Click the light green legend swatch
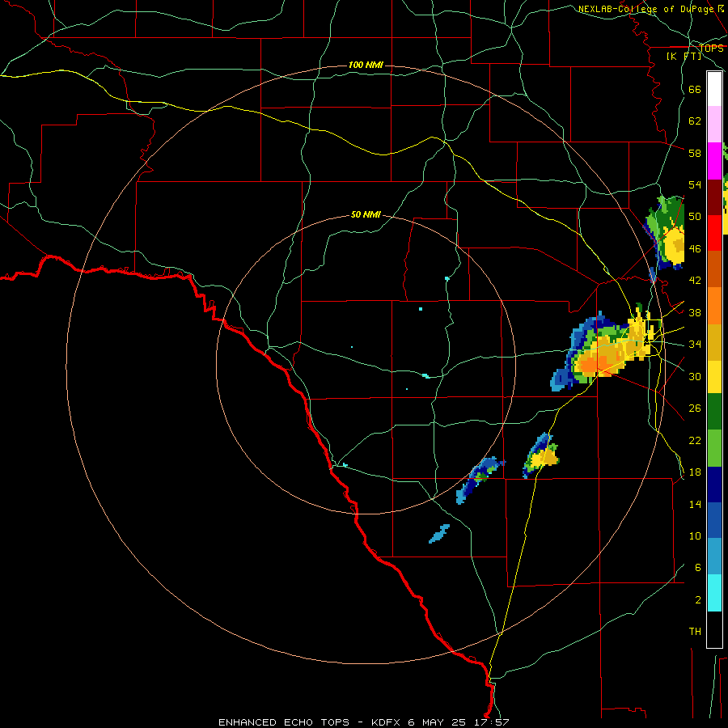The height and width of the screenshot is (728, 728). click(x=714, y=447)
